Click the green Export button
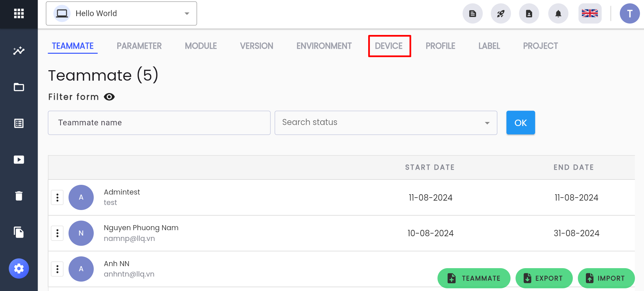Image resolution: width=644 pixels, height=291 pixels. tap(544, 278)
